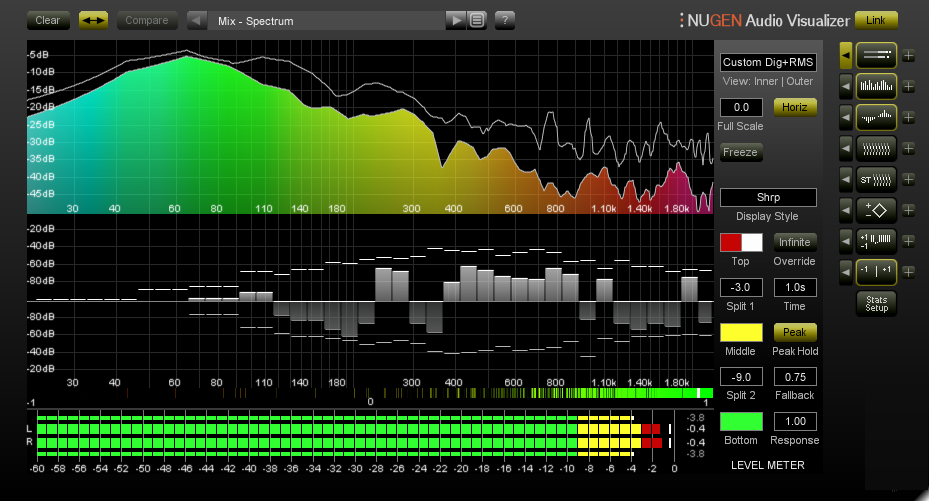Open settings arrow for stereo difference view
This screenshot has height=501, width=929.
coord(845,117)
